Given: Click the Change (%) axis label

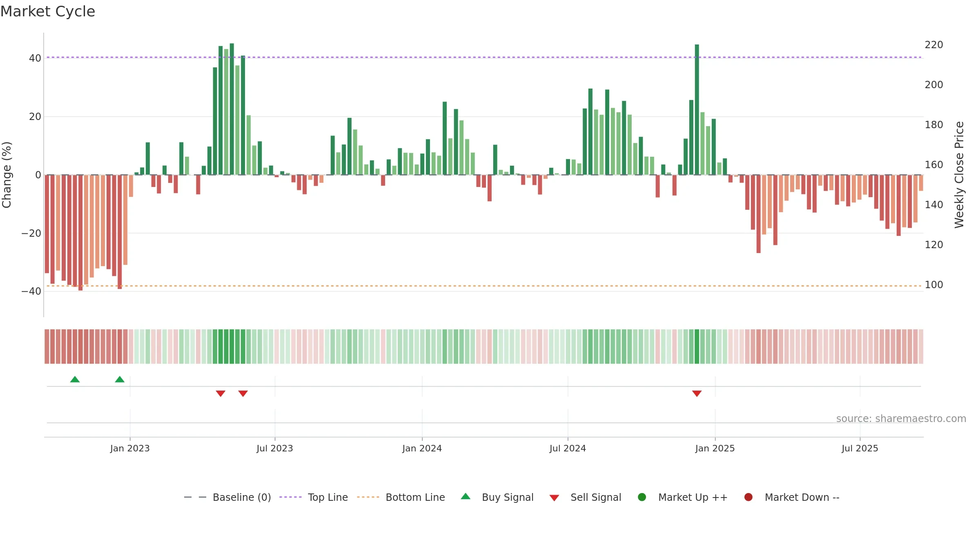Looking at the screenshot, I should [x=7, y=175].
